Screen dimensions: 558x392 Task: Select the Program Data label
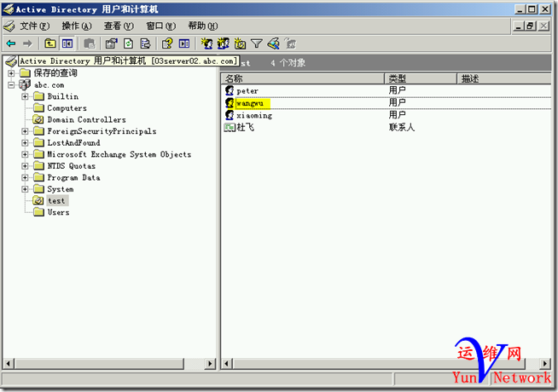click(73, 178)
